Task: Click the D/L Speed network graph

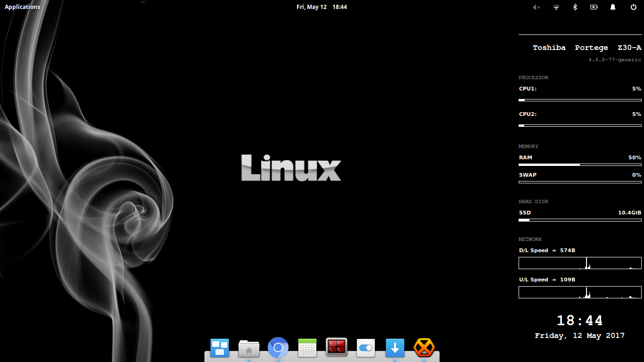Action: click(x=580, y=263)
